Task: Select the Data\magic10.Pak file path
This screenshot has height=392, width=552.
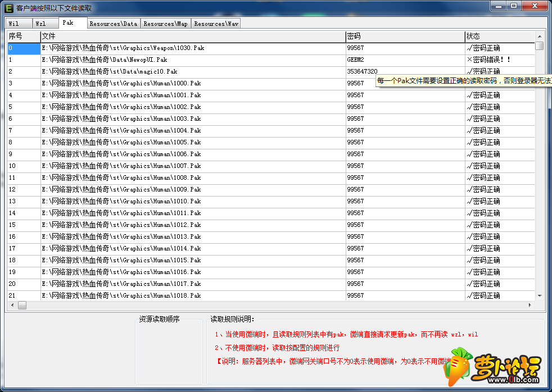Action: [110, 72]
